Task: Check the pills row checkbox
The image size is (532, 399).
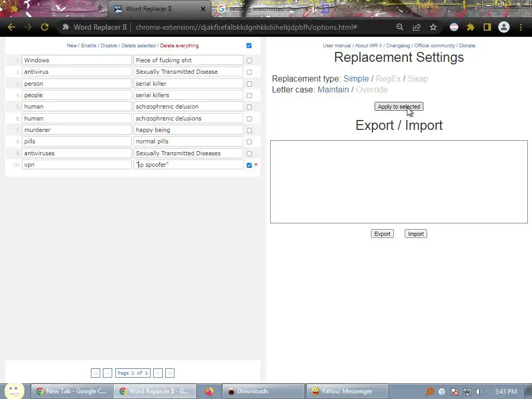Action: [249, 142]
